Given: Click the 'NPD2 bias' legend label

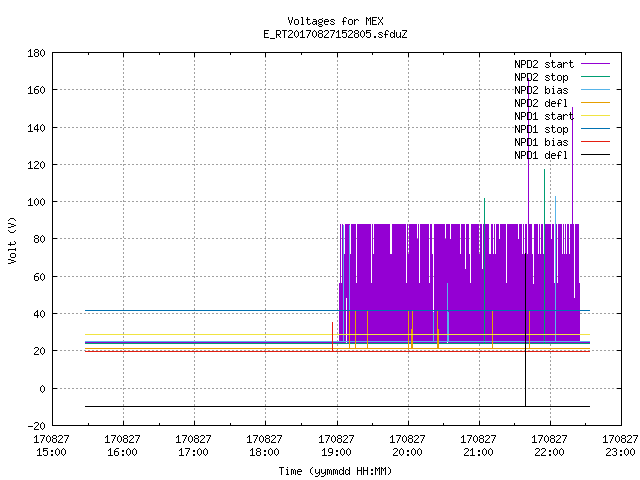Looking at the screenshot, I should [541, 90].
